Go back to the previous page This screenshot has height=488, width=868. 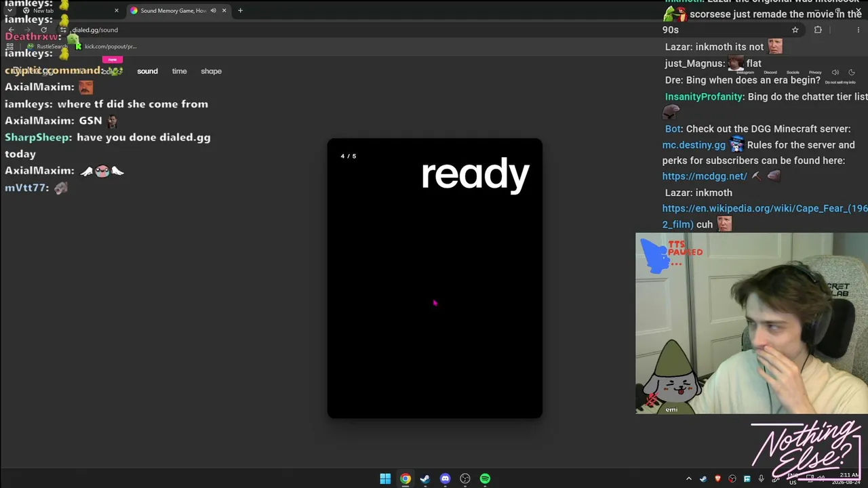(11, 30)
